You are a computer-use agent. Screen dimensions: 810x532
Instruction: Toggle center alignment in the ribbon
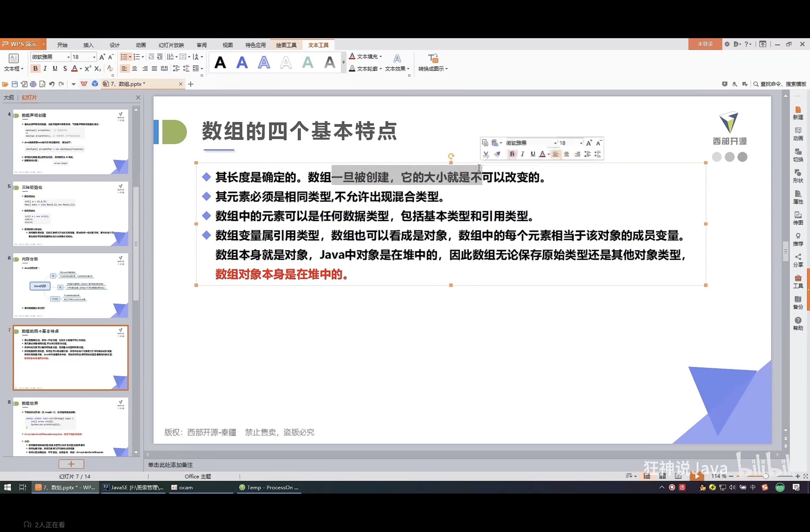click(135, 69)
